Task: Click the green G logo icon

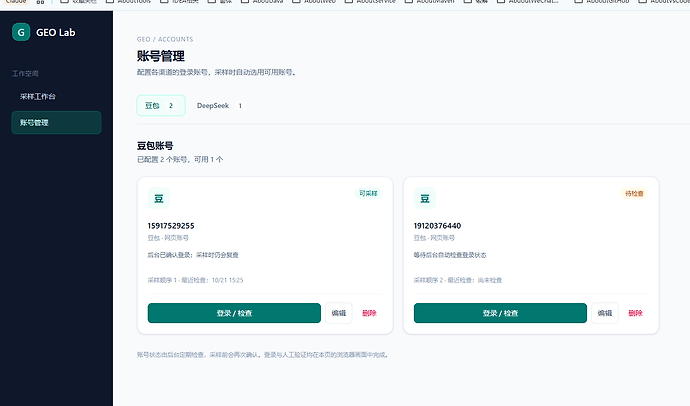Action: pos(21,32)
